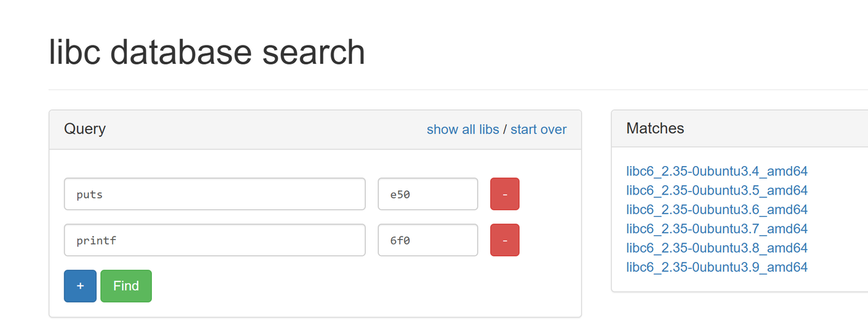Open libc6_2.35-0ubuntu3.4_amd64 match
Screen dimensions: 868x324
717,171
